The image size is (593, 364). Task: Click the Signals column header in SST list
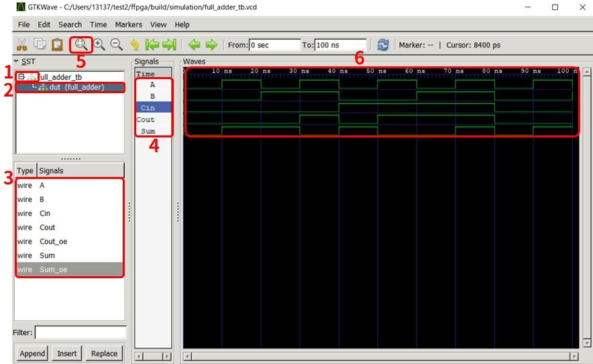(x=80, y=170)
